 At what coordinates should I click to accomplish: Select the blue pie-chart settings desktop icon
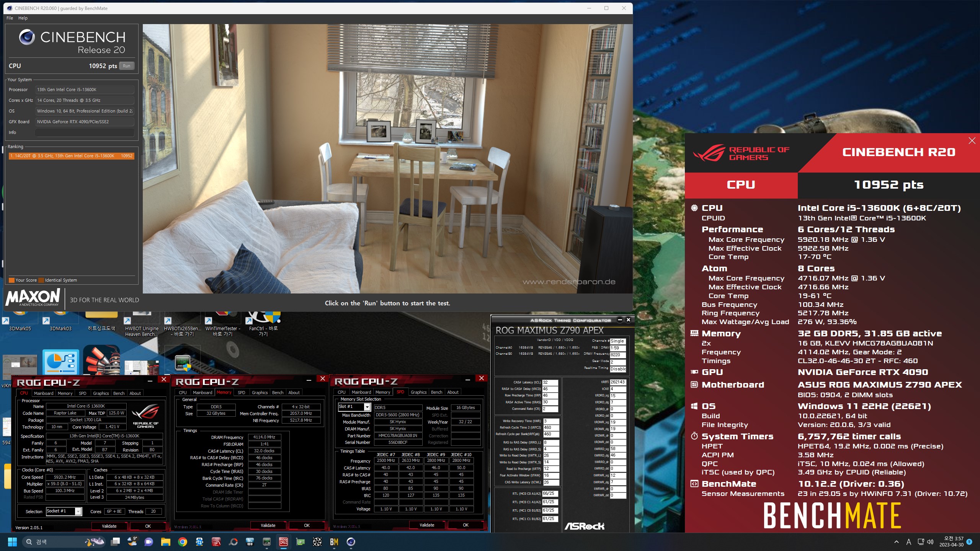tap(60, 362)
